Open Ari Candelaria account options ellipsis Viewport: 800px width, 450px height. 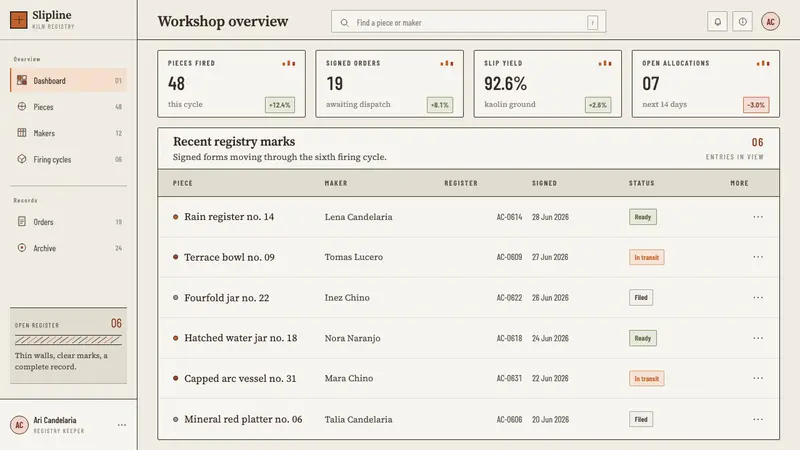pos(121,425)
